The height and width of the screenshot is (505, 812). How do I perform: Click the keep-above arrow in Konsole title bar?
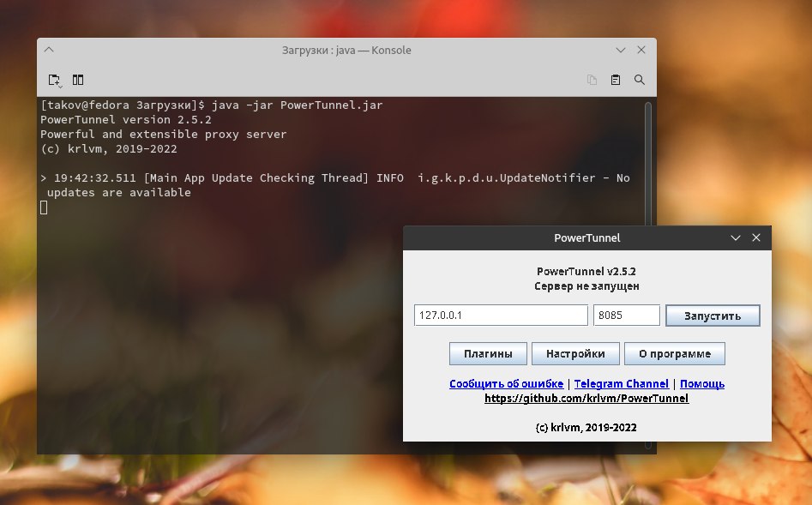pyautogui.click(x=49, y=50)
